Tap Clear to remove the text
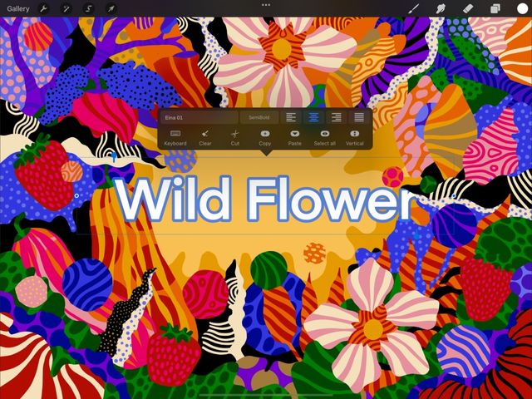532x399 pixels. [205, 138]
